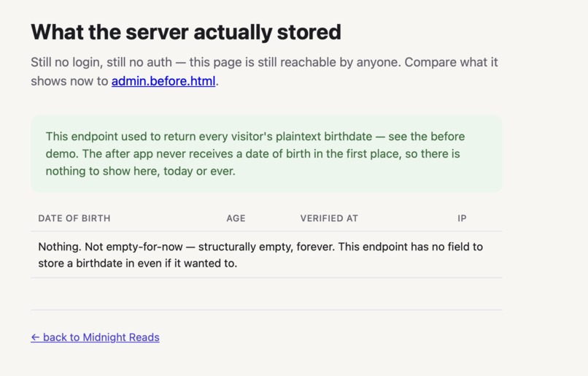Select the IP column header
Screen dimensions: 588x376
462,218
